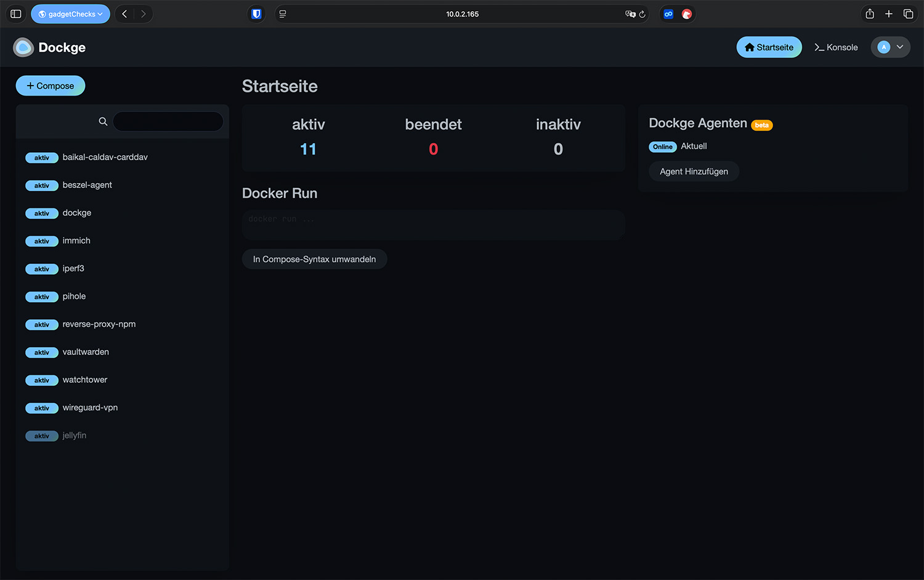Toggle the Safari sidebar icon
This screenshot has width=924, height=580.
click(16, 14)
